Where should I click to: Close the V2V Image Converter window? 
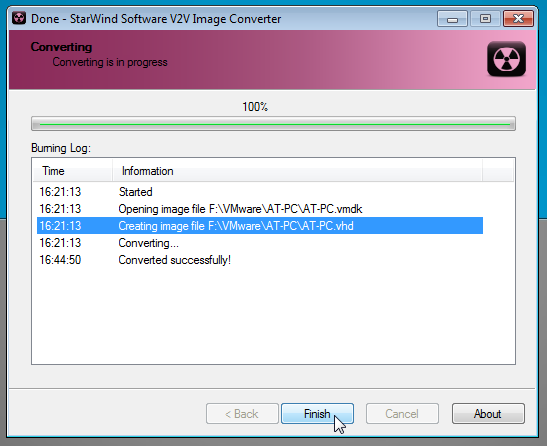tap(518, 18)
